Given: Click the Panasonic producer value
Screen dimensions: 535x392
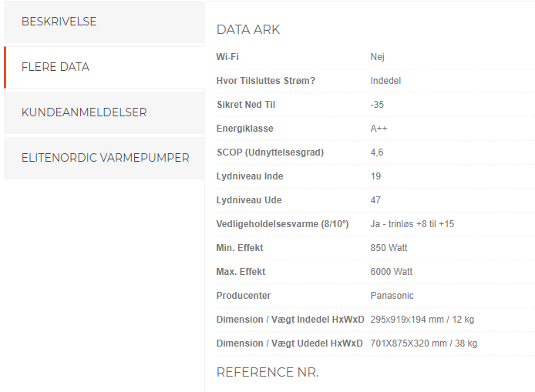Looking at the screenshot, I should tap(392, 296).
